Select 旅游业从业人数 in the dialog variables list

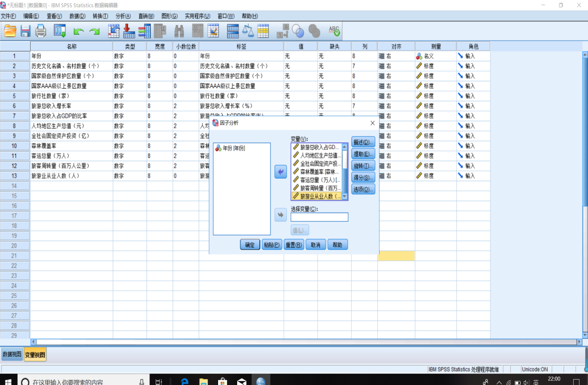point(317,196)
